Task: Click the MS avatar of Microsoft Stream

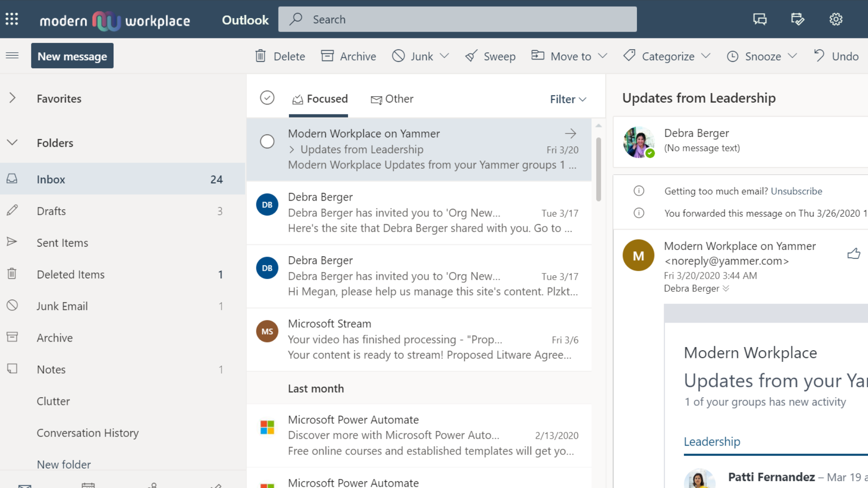Action: pos(267,331)
